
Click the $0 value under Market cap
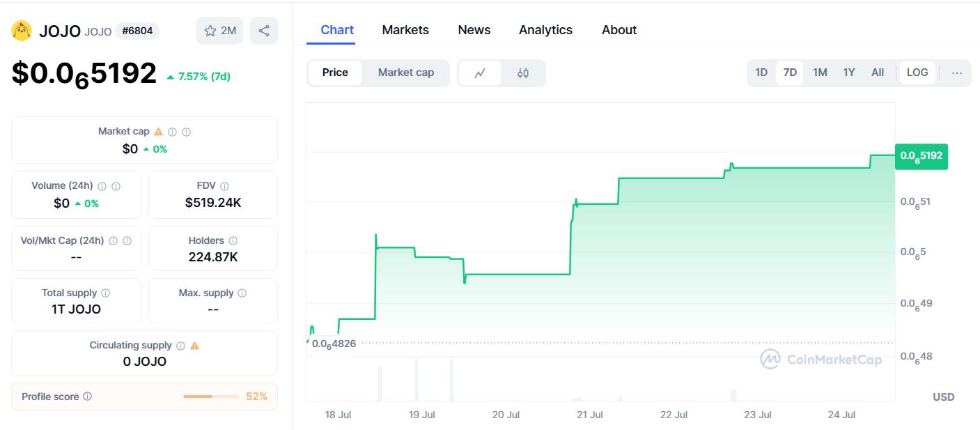click(x=130, y=149)
